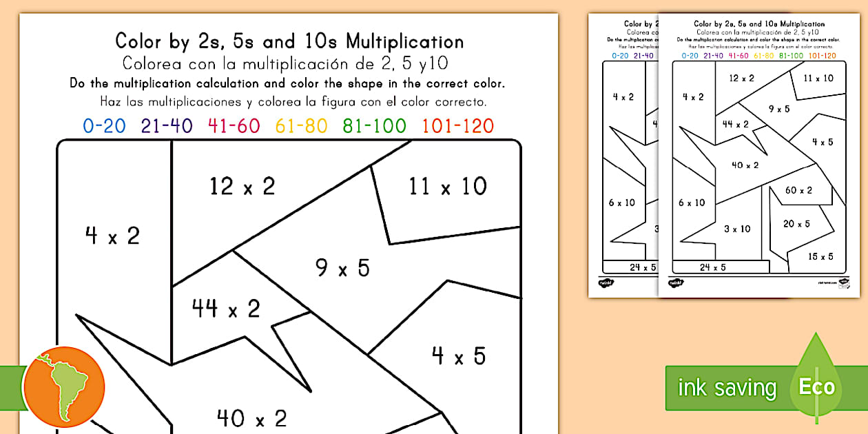Toggle the 4 x 5 region fill

458,356
